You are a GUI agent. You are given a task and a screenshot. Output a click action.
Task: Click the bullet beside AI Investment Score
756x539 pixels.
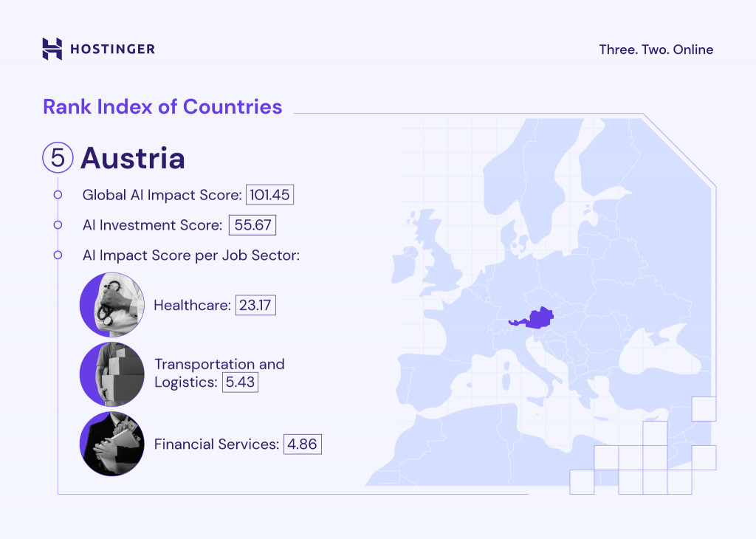(58, 225)
